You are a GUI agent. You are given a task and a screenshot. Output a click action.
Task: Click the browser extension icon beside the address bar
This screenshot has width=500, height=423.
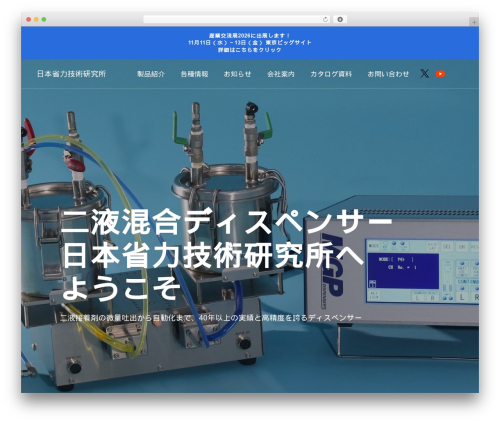(x=340, y=20)
